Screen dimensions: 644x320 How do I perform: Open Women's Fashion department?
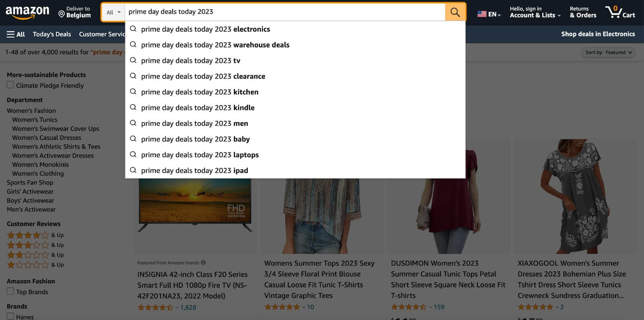point(31,110)
